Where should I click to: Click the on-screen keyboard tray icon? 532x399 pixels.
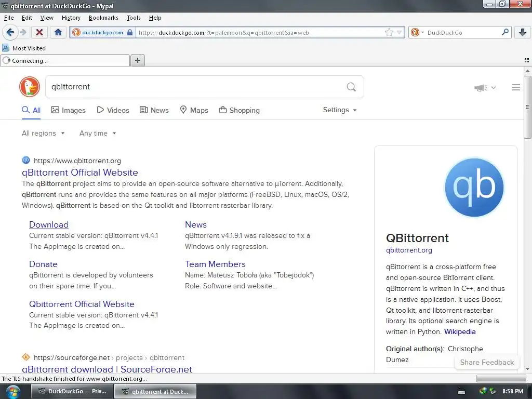click(x=461, y=392)
